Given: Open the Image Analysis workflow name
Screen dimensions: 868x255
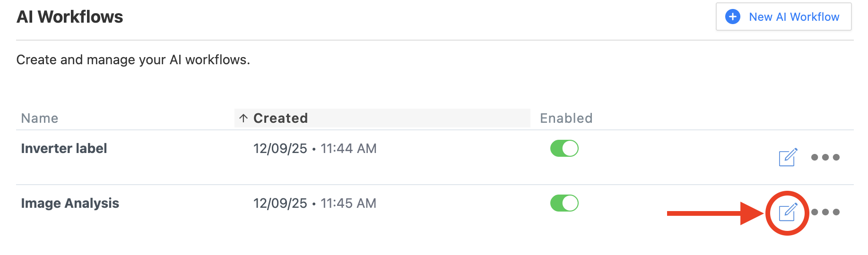Looking at the screenshot, I should 70,203.
